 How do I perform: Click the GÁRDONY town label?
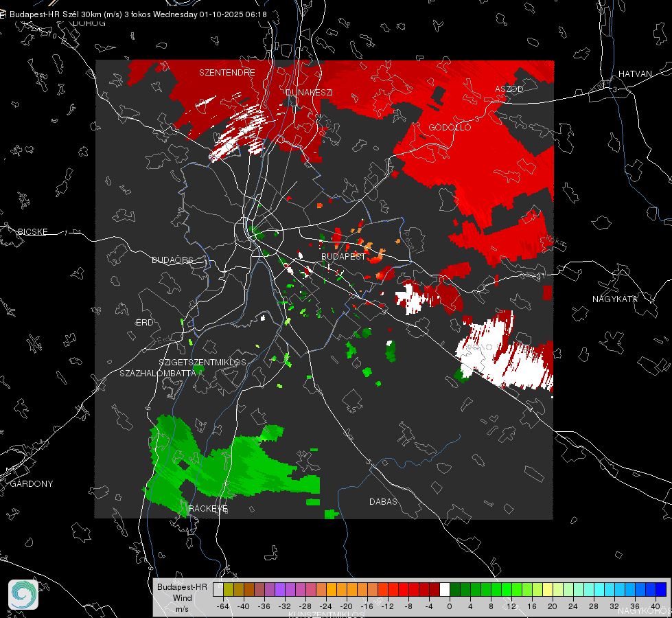(x=32, y=484)
